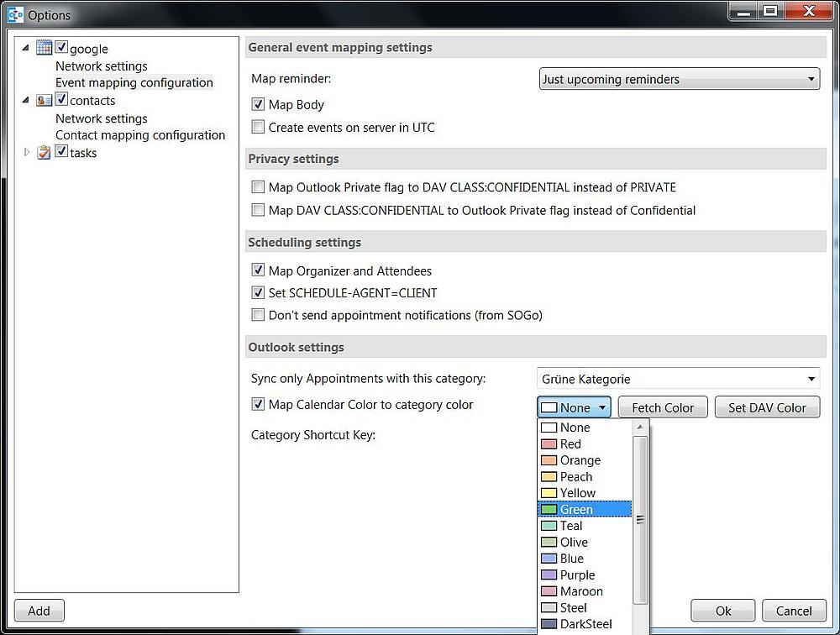
Task: Choose Olive in the color list
Action: 585,543
